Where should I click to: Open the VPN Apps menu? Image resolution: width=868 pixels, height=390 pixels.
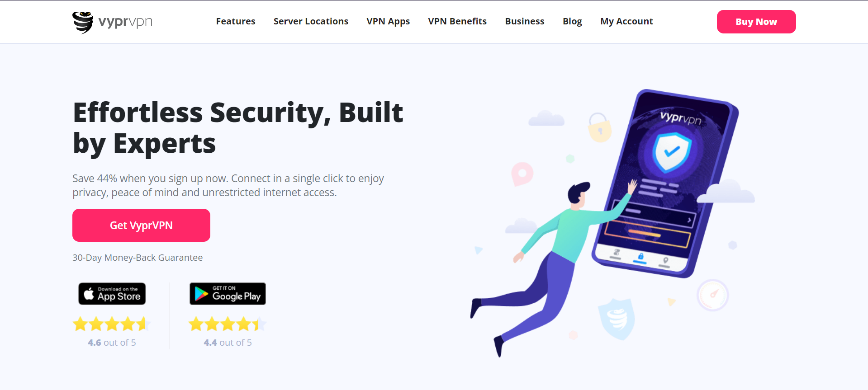(x=388, y=21)
